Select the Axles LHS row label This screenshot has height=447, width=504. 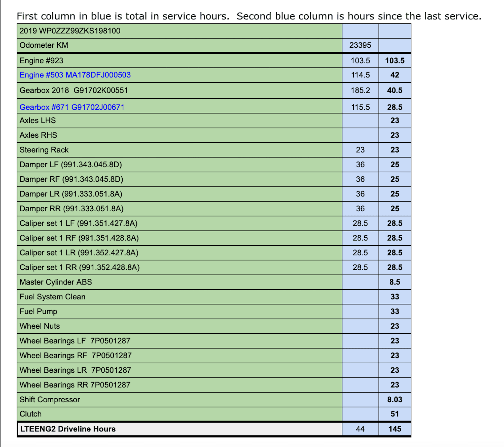(38, 120)
